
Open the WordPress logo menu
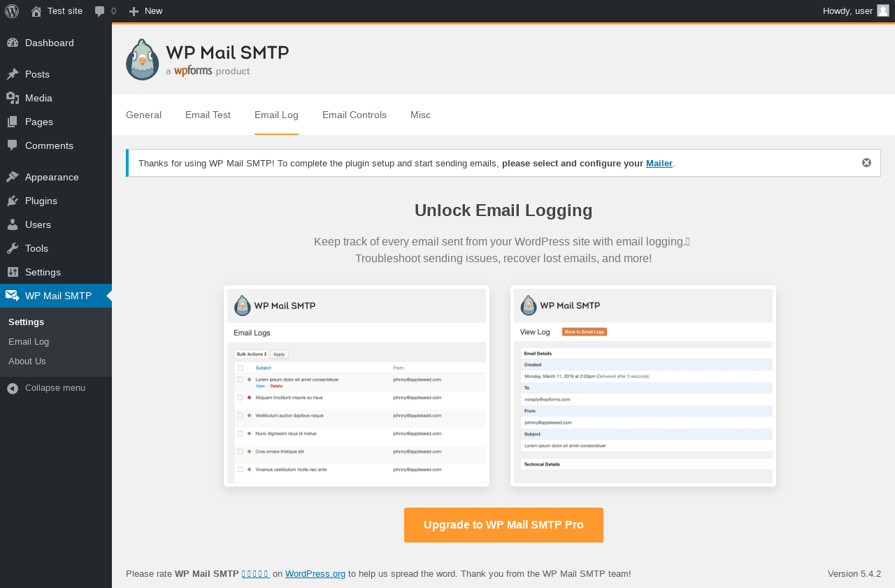12,11
